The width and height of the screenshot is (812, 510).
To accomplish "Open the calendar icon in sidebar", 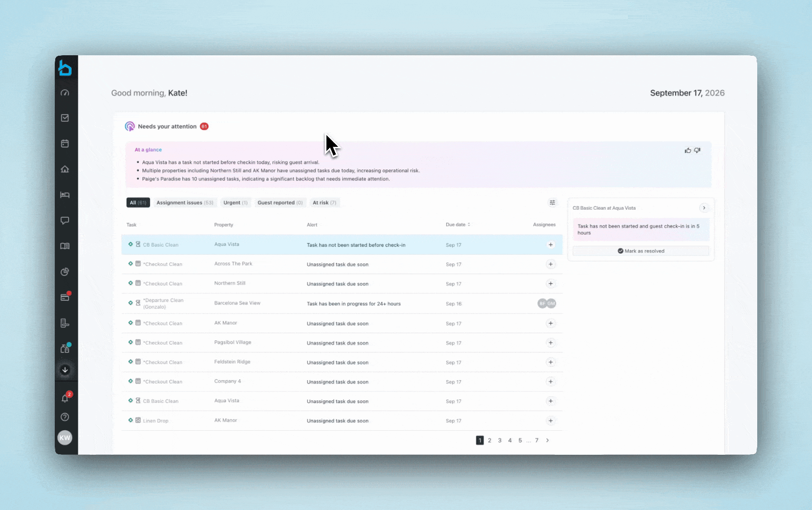I will click(65, 144).
